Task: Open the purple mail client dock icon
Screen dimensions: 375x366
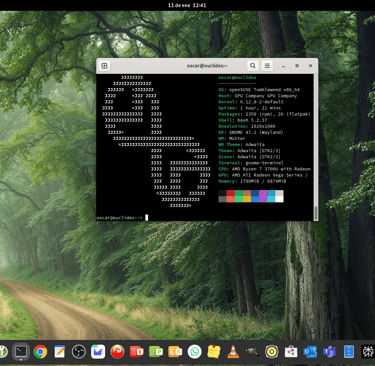Action: (98, 351)
